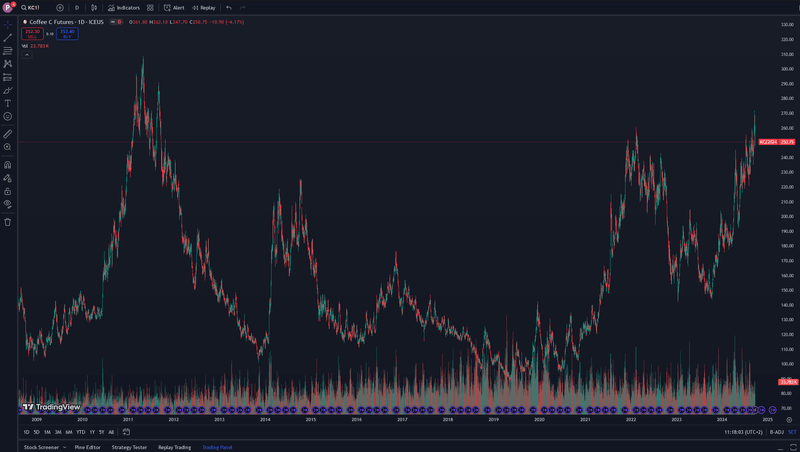Click the blue BUY 252.40 button
800x452 pixels.
coord(67,34)
